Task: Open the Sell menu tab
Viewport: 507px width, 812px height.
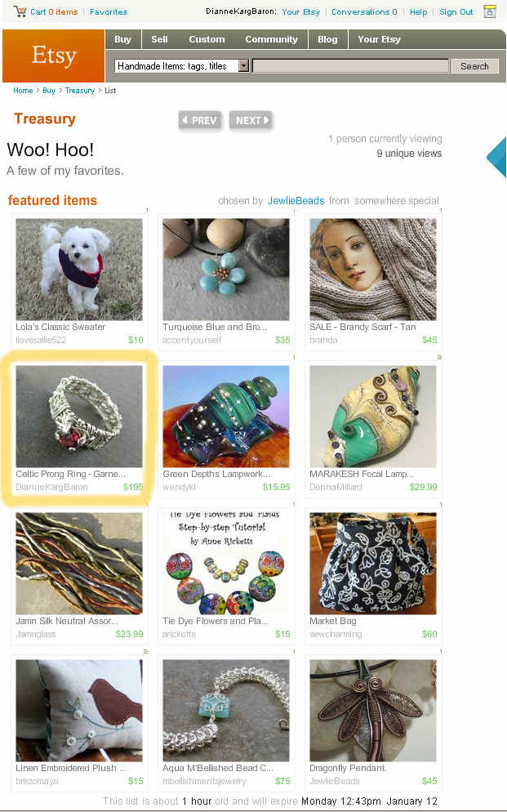Action: pyautogui.click(x=159, y=39)
